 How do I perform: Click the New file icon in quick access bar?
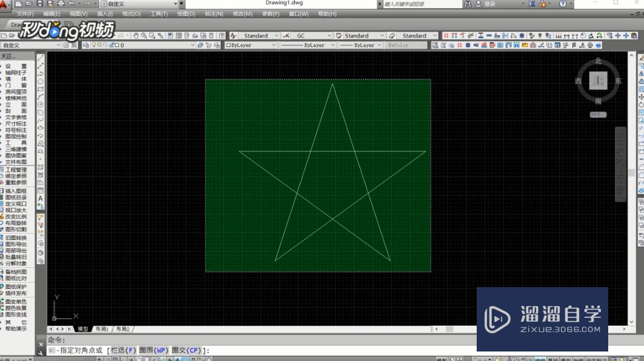(18, 4)
